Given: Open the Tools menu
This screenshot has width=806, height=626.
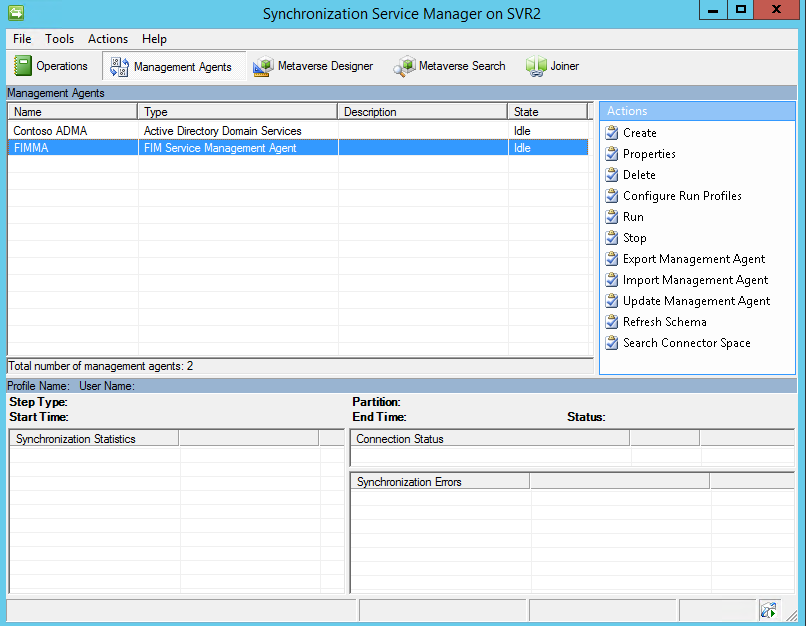Looking at the screenshot, I should tap(60, 39).
